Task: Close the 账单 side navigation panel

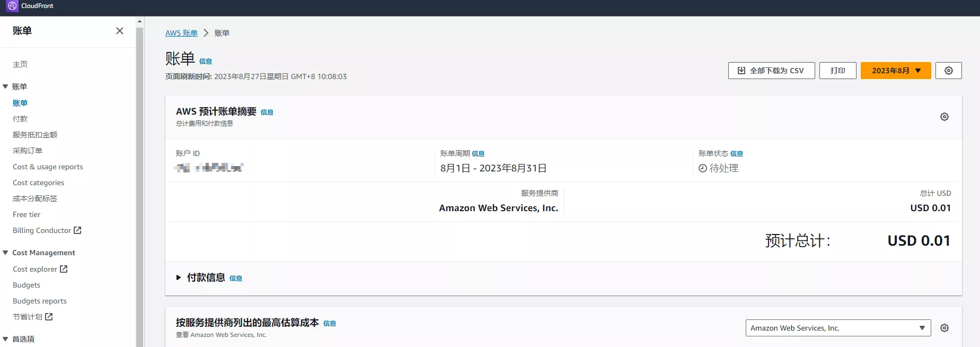Action: pyautogui.click(x=120, y=31)
